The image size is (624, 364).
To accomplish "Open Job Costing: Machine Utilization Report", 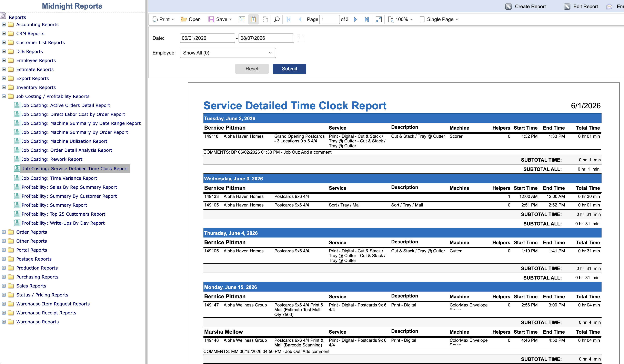I will tap(64, 141).
